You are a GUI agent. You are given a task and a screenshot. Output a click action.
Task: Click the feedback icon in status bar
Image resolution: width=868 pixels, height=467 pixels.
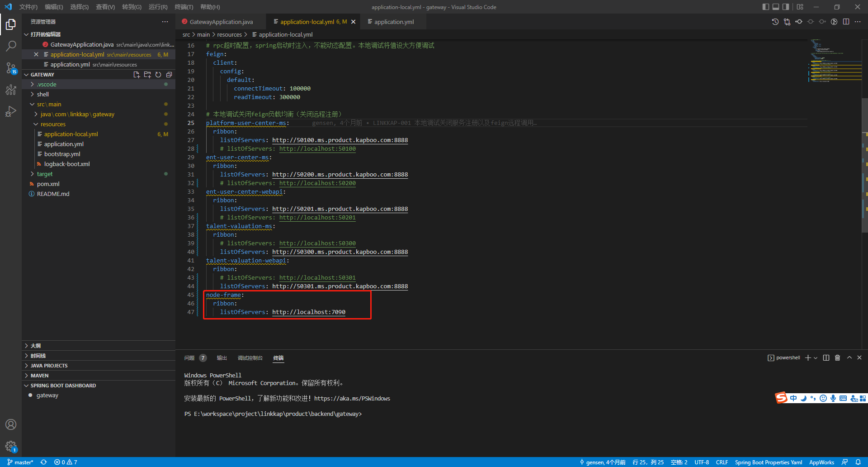[844, 462]
